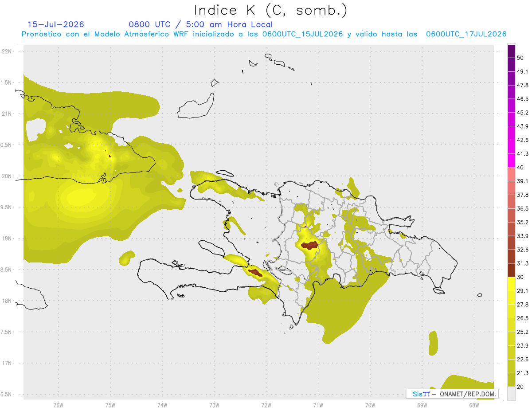
Task: Click colorbar label "49.1"
Action: [x=523, y=71]
